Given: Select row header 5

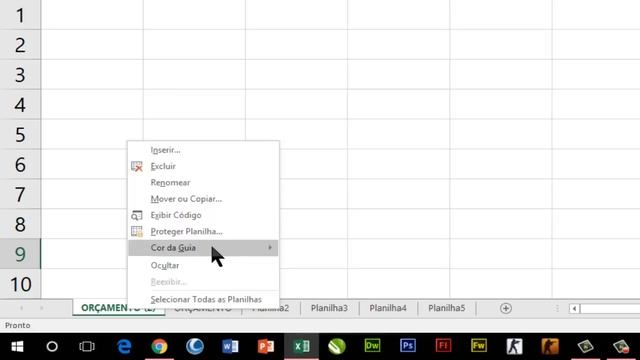Looking at the screenshot, I should [20, 134].
